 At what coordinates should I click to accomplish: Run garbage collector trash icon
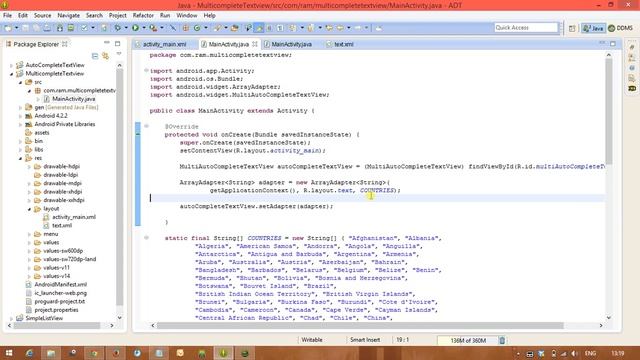click(x=502, y=340)
